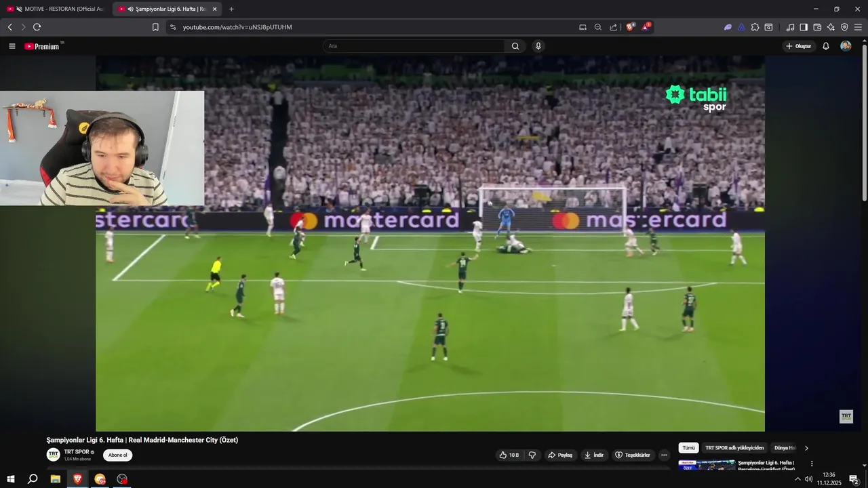Click the Teşekkürler thanks button
The image size is (868, 488).
(x=633, y=455)
